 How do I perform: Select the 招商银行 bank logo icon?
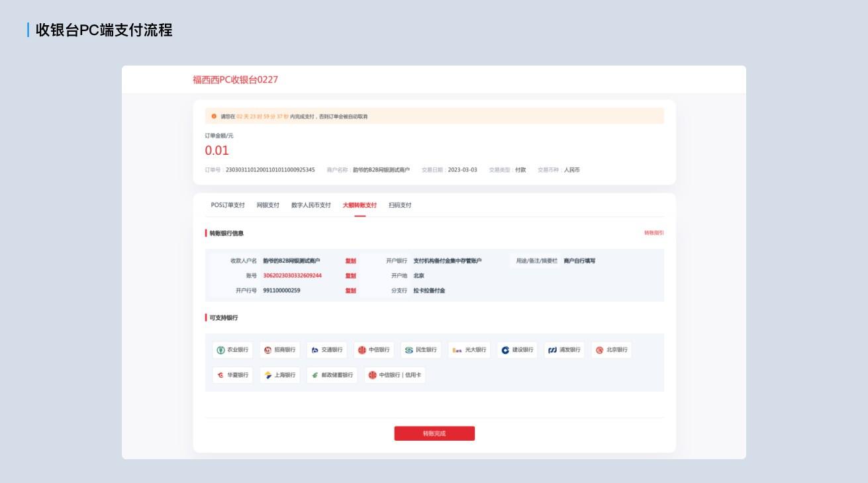pyautogui.click(x=268, y=350)
